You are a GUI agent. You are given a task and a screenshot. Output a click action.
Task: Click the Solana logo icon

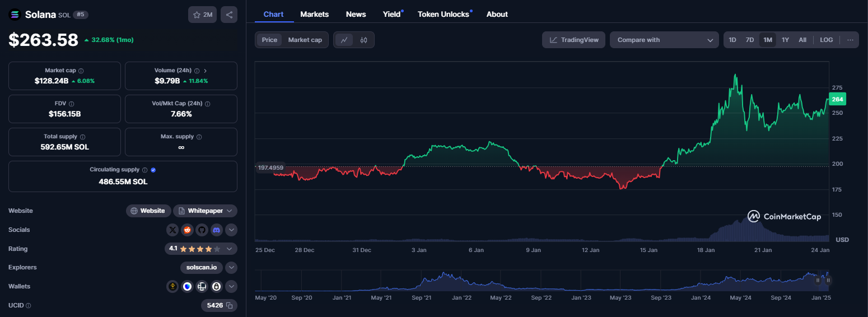point(15,15)
